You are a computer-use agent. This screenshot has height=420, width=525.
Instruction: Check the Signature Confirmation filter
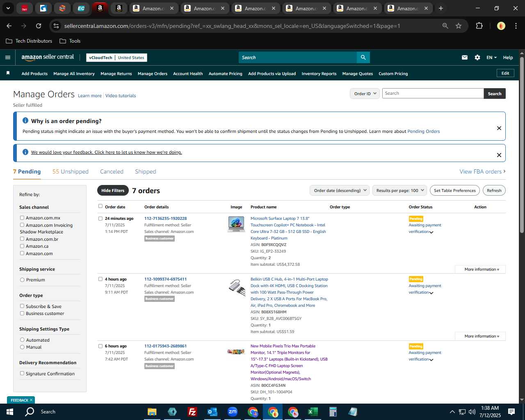click(x=22, y=373)
